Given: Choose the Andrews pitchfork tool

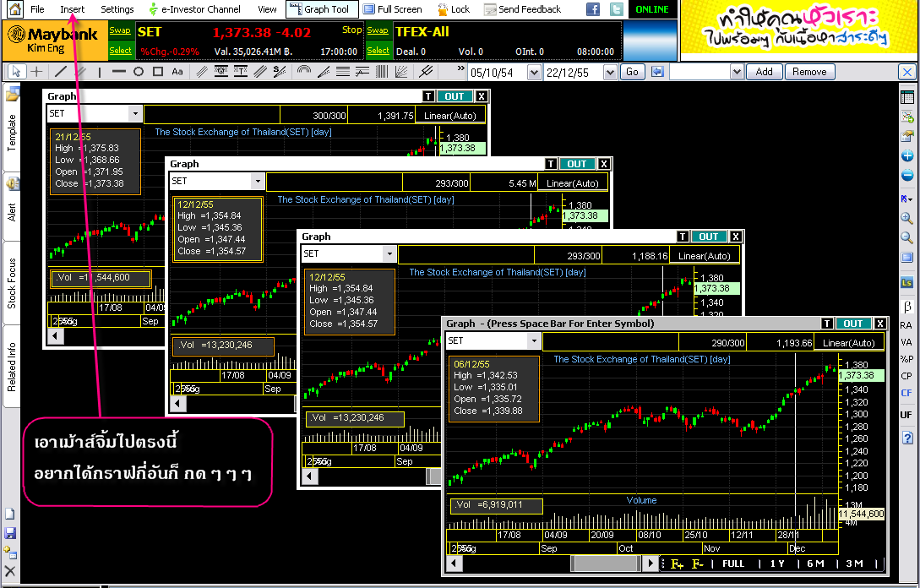Looking at the screenshot, I should click(x=426, y=72).
